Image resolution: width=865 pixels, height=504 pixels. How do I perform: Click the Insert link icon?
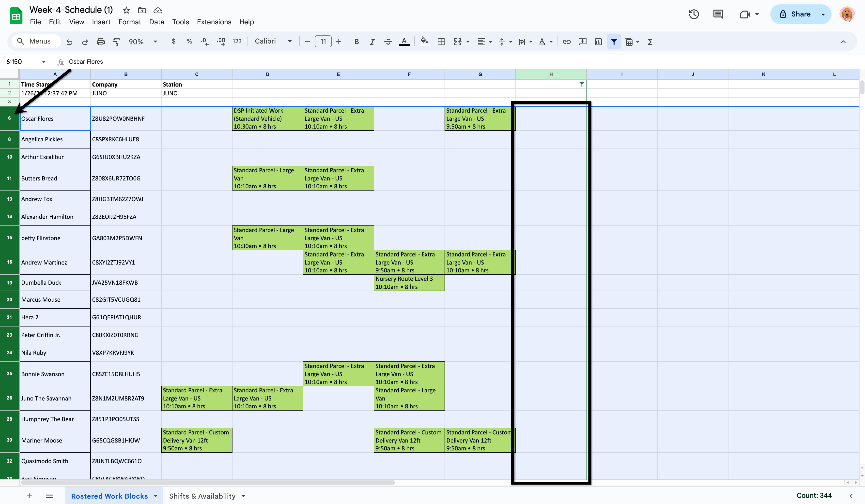566,42
